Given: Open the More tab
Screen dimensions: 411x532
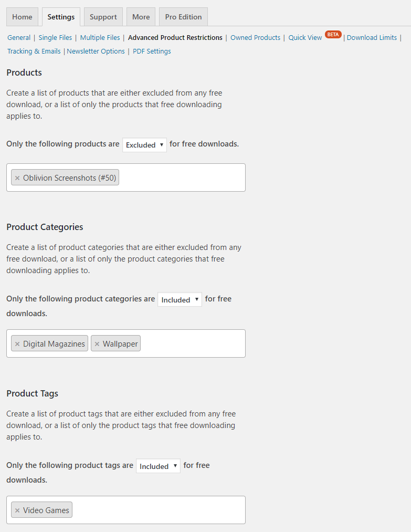Looking at the screenshot, I should 141,17.
